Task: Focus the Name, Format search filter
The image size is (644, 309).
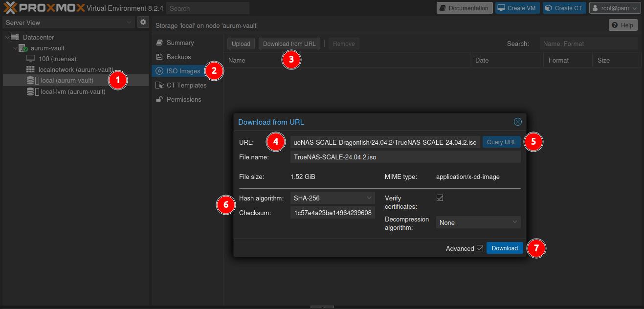Action: (588, 44)
